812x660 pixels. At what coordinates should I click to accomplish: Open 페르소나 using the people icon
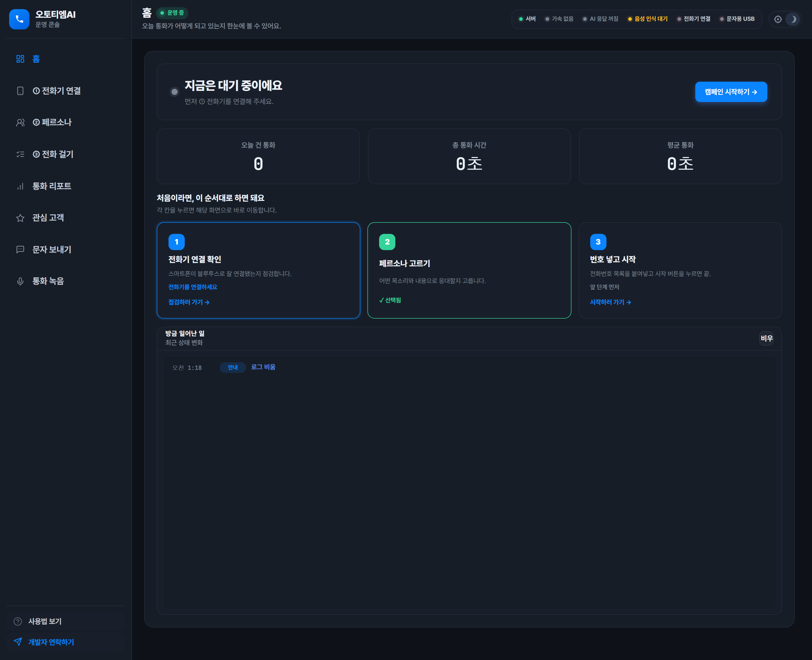[20, 123]
